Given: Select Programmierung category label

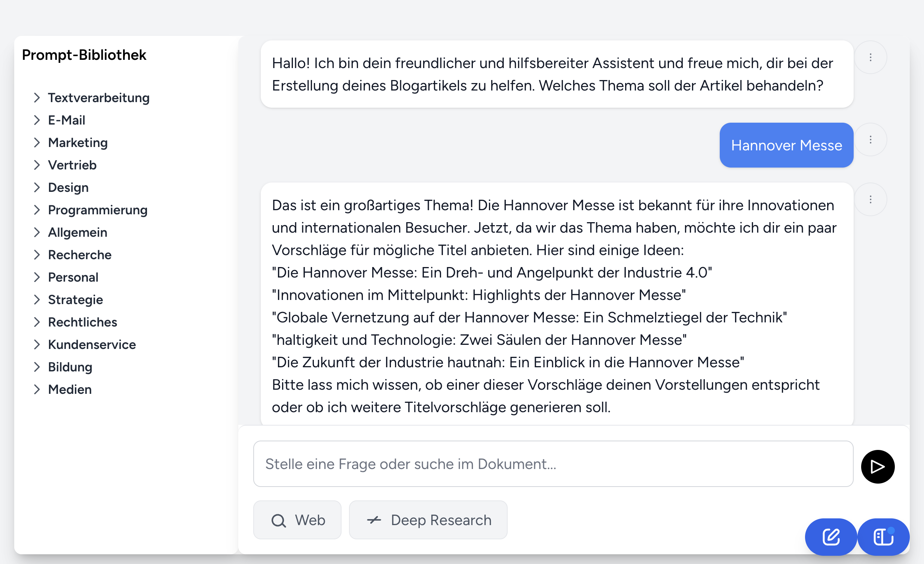Looking at the screenshot, I should click(98, 210).
